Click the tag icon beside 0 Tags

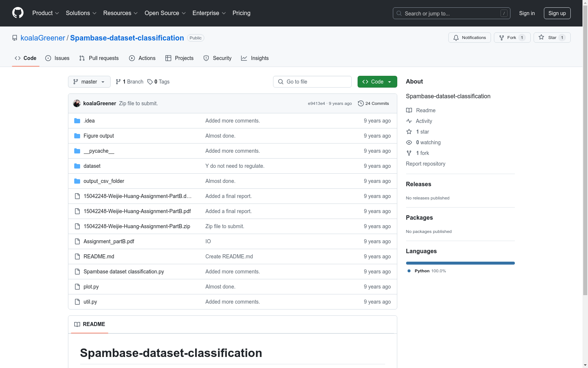coord(150,82)
